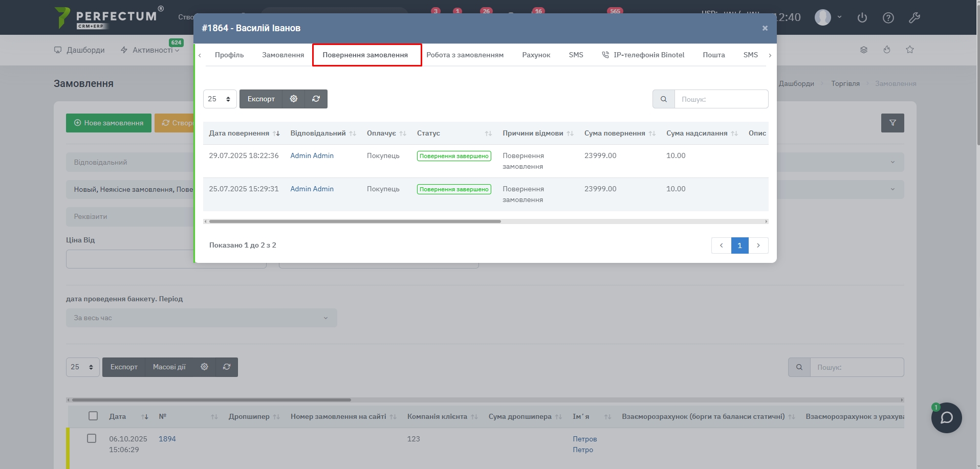Open the rows-per-page dropdown in the modal
Viewport: 980px width, 469px height.
coord(220,99)
